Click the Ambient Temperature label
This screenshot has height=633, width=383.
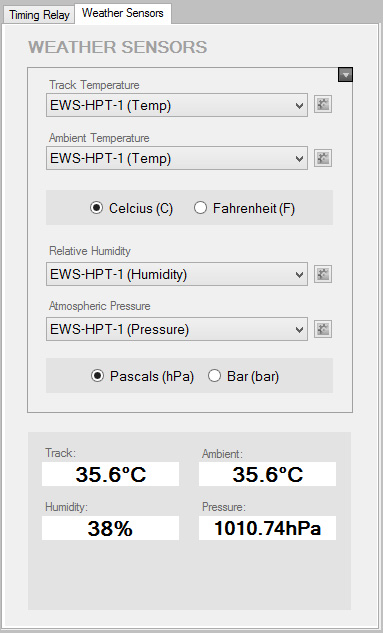(99, 138)
